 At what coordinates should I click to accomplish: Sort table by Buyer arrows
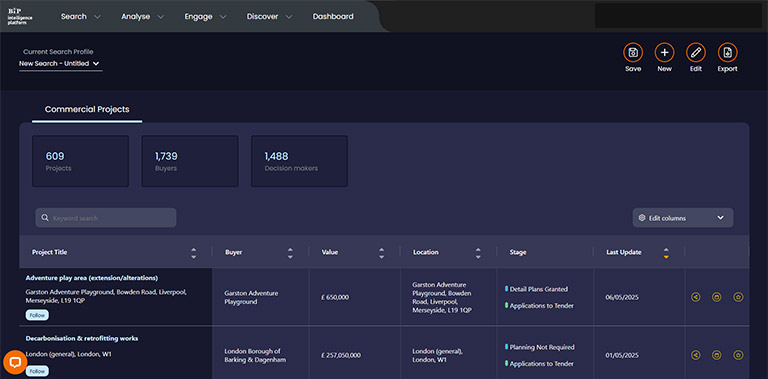click(290, 253)
